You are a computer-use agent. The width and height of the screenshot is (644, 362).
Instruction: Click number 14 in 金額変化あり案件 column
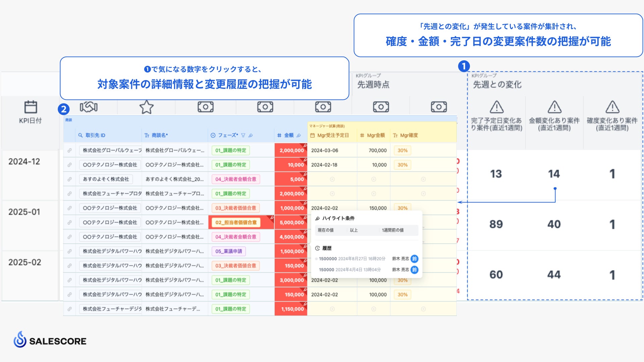point(554,174)
